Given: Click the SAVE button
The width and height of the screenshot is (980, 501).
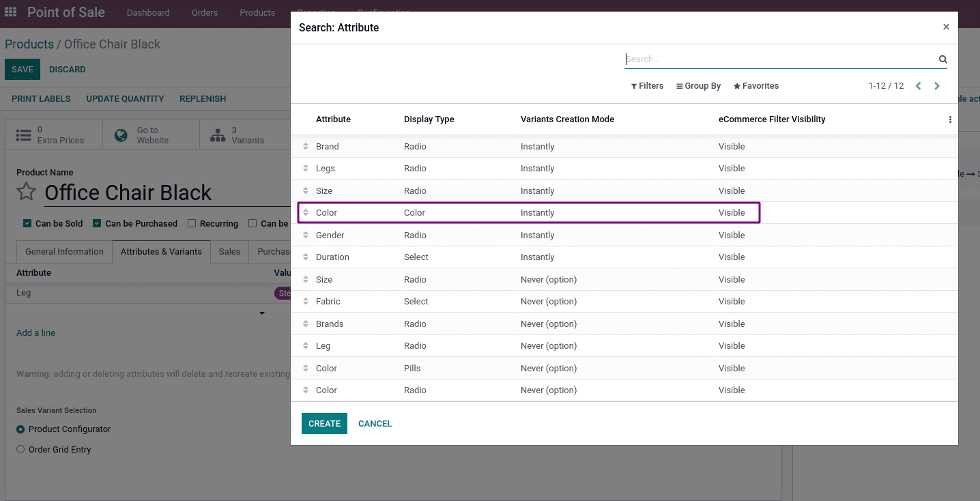Looking at the screenshot, I should tap(23, 70).
